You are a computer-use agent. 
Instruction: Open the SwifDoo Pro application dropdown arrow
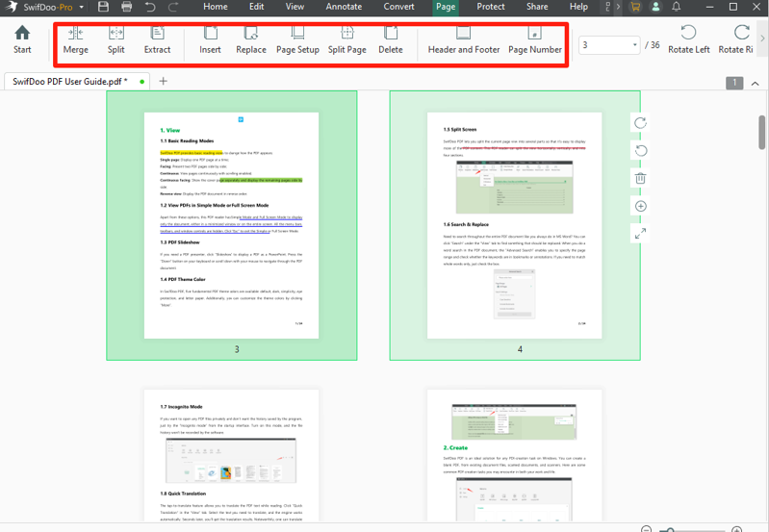tap(82, 8)
